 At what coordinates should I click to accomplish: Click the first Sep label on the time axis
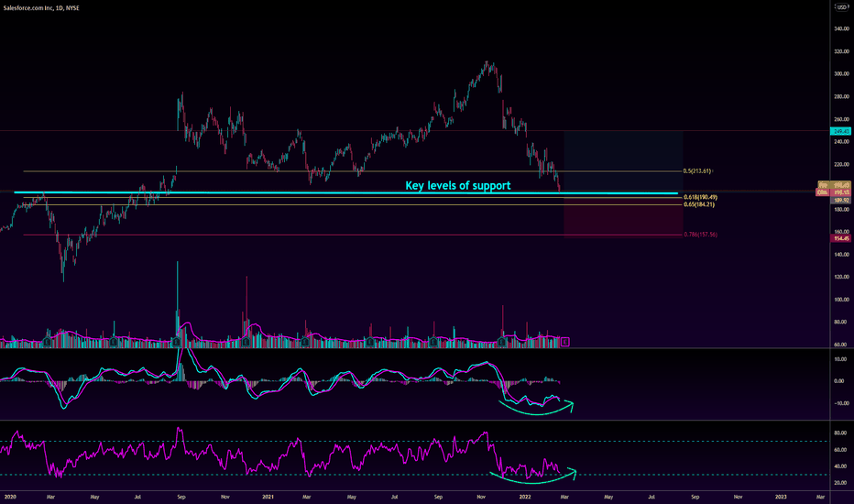(x=181, y=497)
